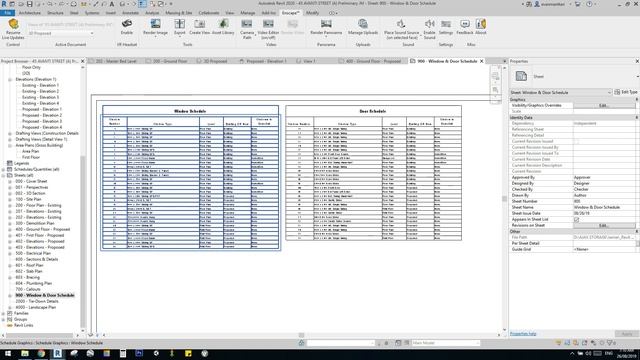Viewport: 640px width, 360px height.
Task: Click the Door Schedule title on the sheet
Action: 373,111
